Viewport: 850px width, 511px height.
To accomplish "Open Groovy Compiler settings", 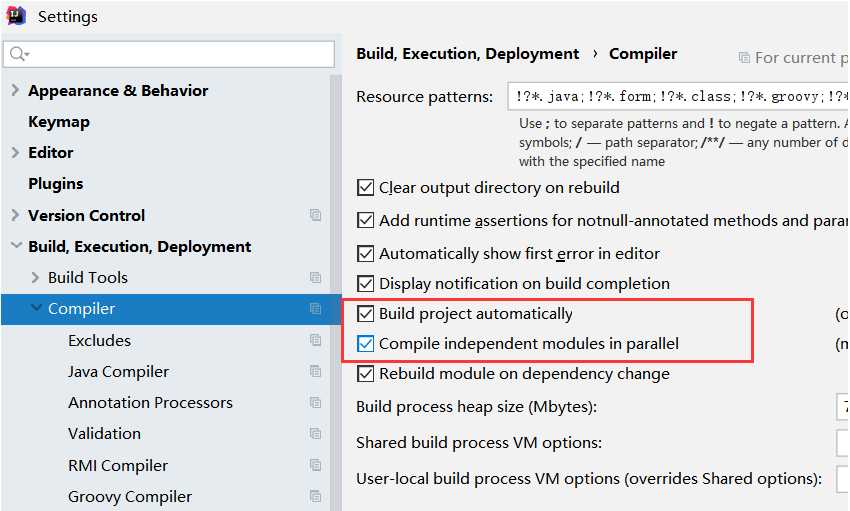I will click(130, 497).
